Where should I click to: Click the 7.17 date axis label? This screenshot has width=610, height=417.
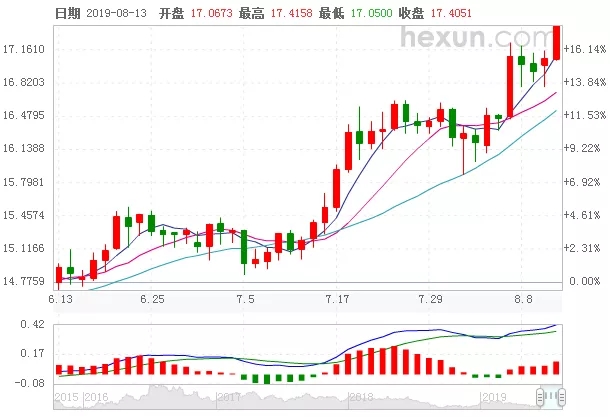click(x=338, y=300)
